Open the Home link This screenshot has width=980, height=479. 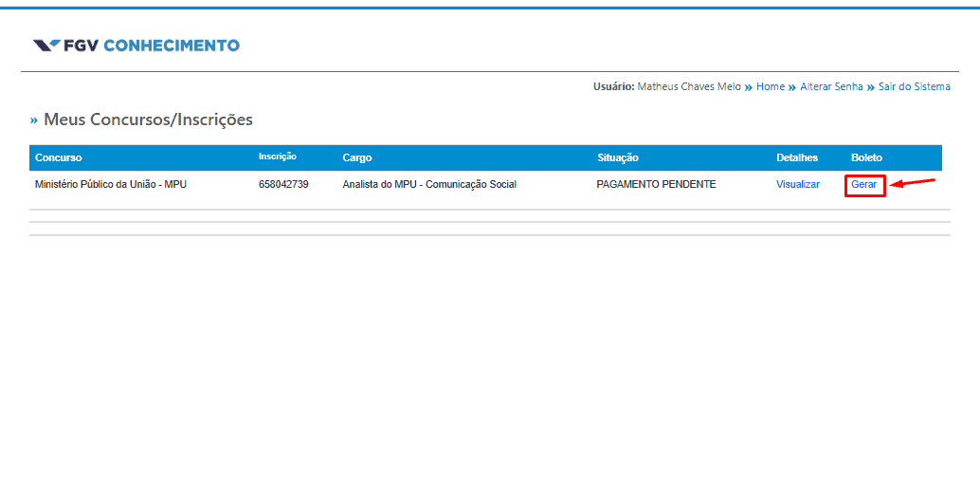[770, 87]
